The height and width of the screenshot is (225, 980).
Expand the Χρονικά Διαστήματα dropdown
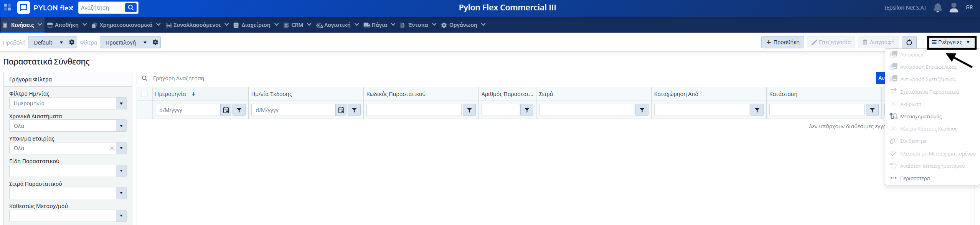[x=121, y=126]
